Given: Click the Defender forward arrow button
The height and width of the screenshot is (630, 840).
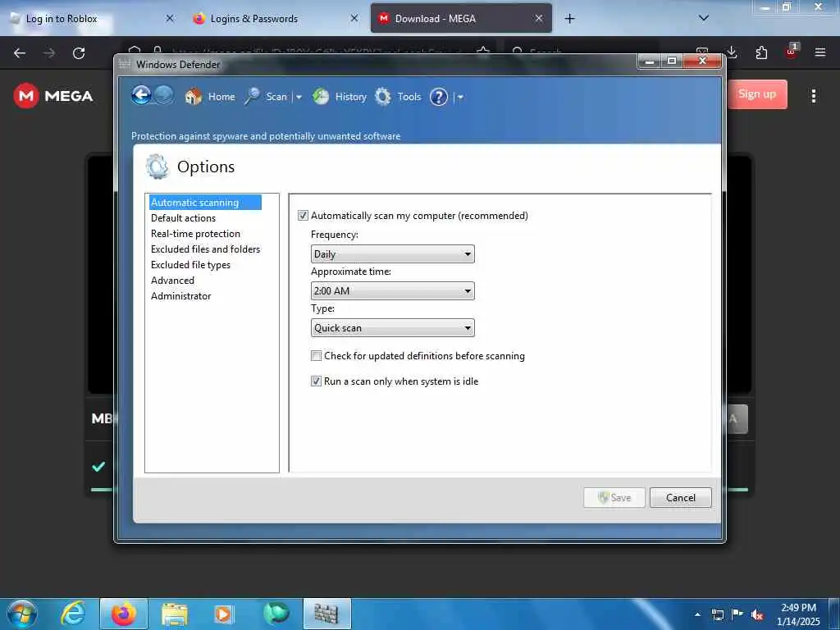Looking at the screenshot, I should [163, 95].
